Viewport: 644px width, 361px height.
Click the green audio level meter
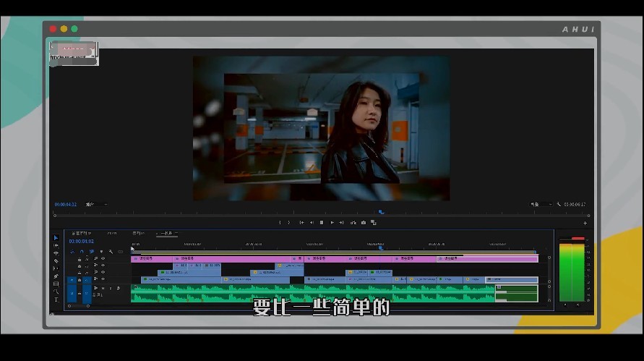572,272
